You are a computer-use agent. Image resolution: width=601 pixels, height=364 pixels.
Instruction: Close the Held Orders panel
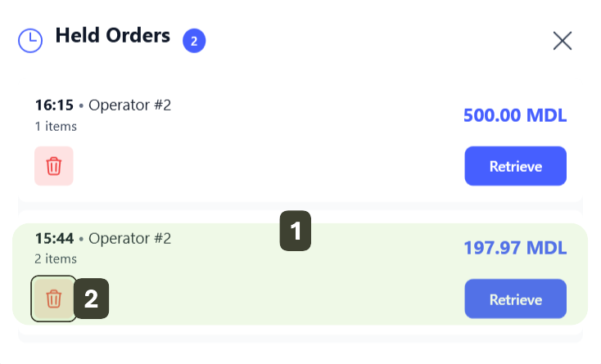(562, 41)
